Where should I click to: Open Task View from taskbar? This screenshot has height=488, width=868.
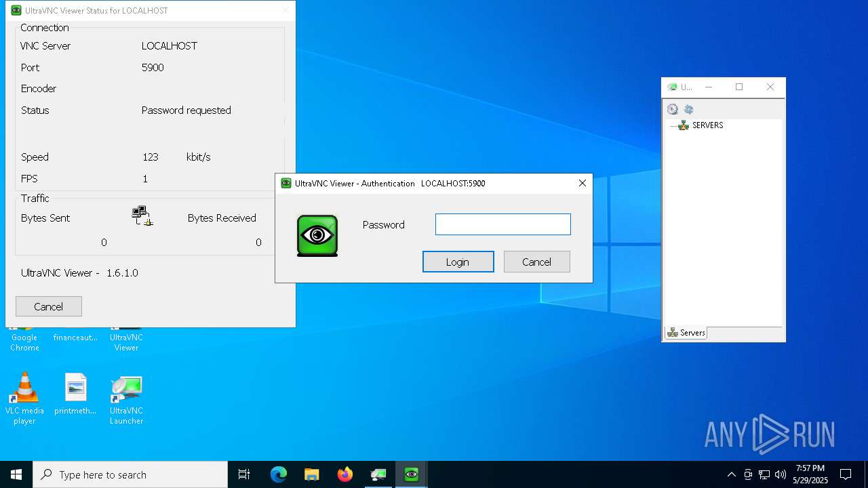click(244, 474)
